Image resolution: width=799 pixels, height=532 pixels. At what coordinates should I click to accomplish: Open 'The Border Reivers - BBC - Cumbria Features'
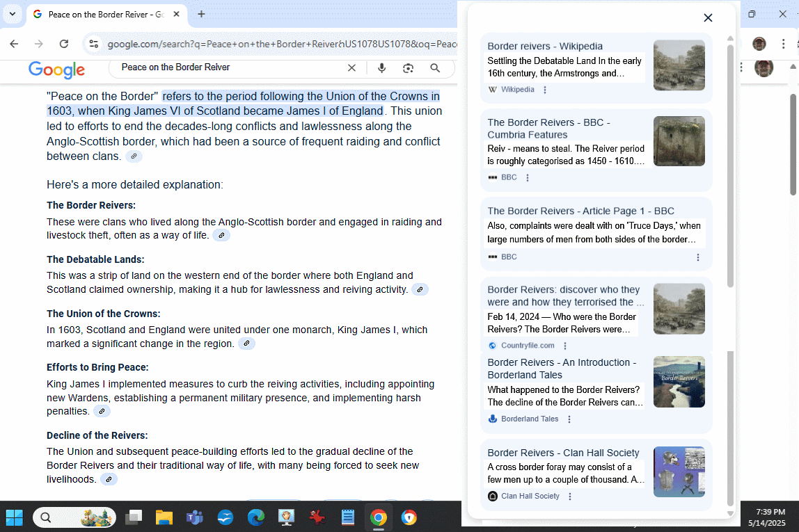click(549, 129)
